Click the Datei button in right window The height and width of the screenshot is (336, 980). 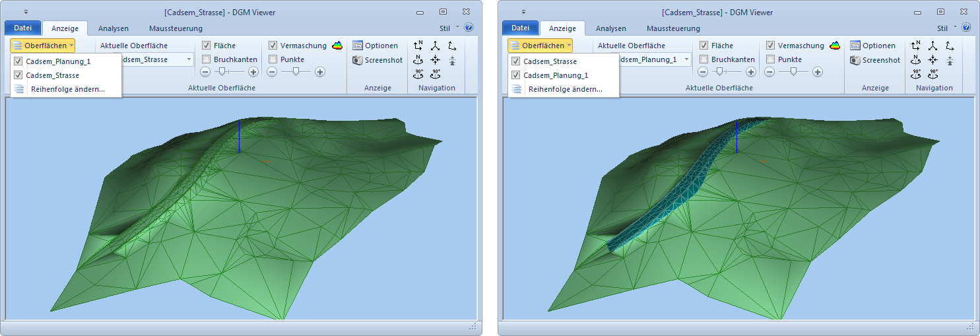[520, 28]
